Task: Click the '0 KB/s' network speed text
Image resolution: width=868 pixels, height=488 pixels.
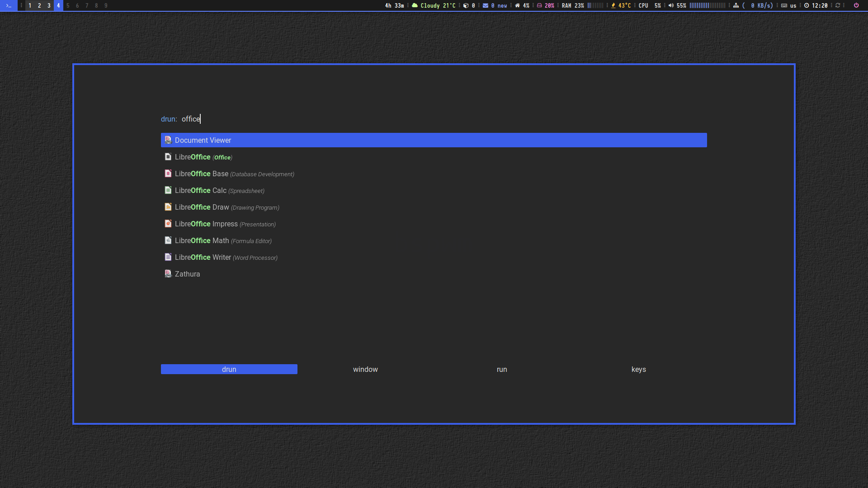Action: pos(760,5)
